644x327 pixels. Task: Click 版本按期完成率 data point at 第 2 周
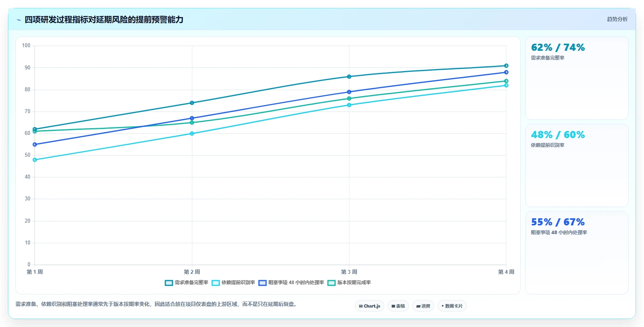(192, 123)
